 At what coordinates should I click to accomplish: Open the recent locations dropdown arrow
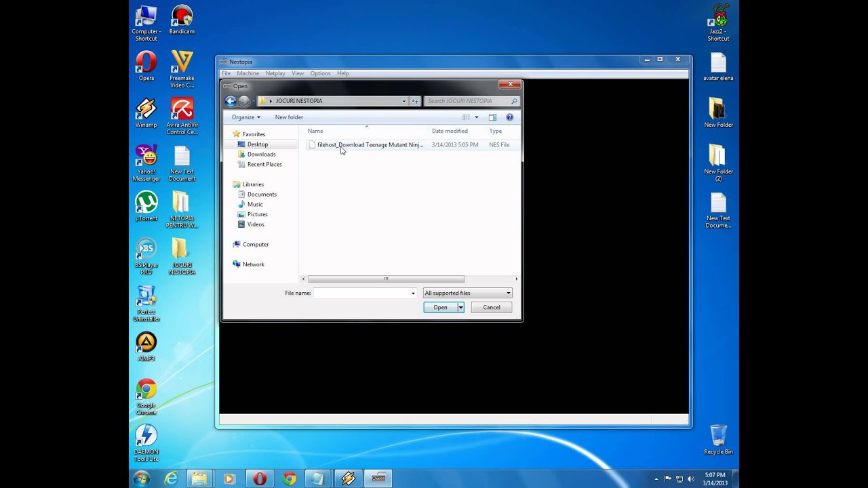tap(254, 101)
